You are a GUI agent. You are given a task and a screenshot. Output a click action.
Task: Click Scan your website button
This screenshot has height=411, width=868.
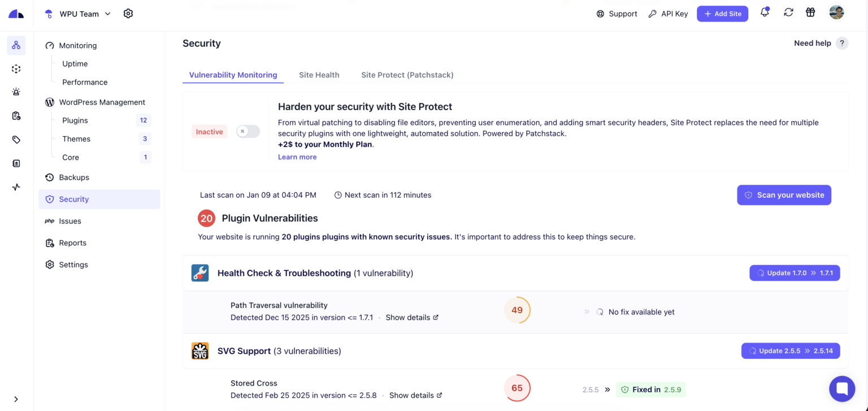tap(784, 195)
